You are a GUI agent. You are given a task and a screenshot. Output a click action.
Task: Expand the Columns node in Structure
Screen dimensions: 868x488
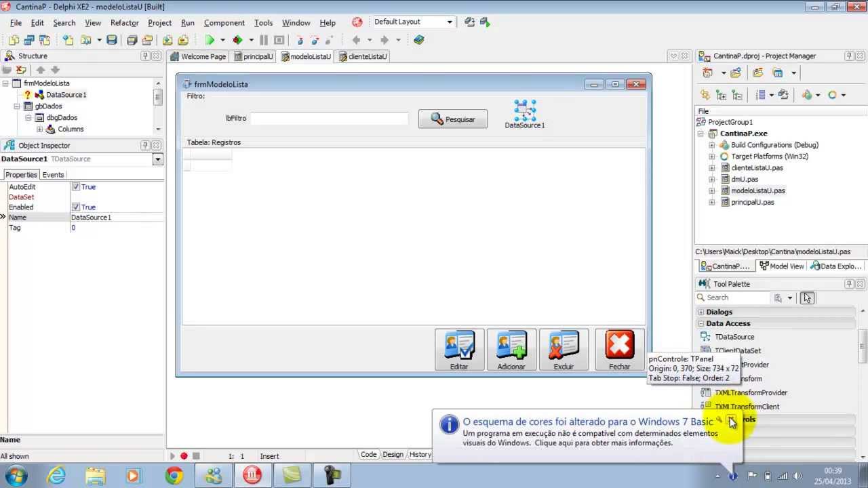(x=39, y=129)
